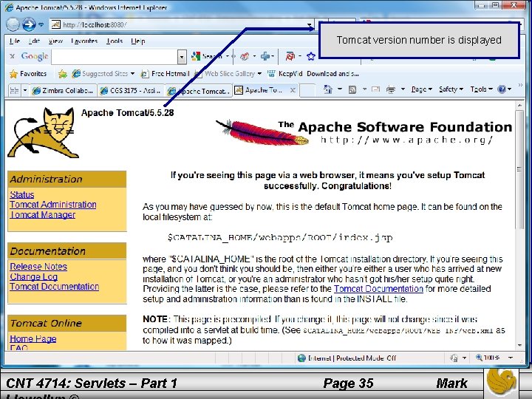532x399 pixels.
Task: Open the Home Page link
Action: tap(33, 339)
